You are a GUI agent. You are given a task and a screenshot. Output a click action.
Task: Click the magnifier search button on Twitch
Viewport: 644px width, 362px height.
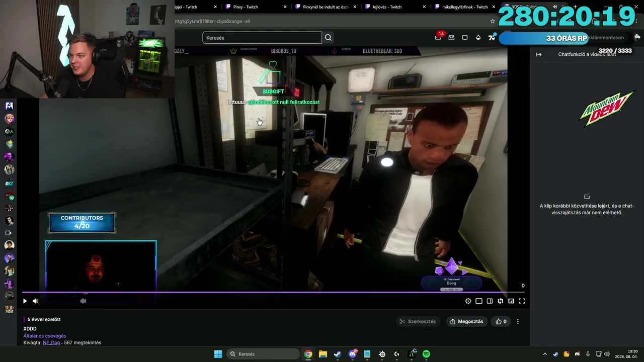tap(329, 38)
